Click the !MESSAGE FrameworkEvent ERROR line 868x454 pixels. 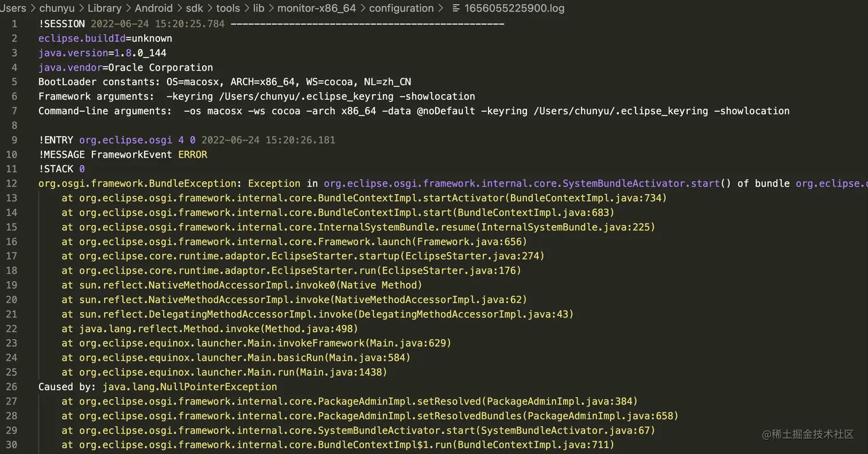123,154
